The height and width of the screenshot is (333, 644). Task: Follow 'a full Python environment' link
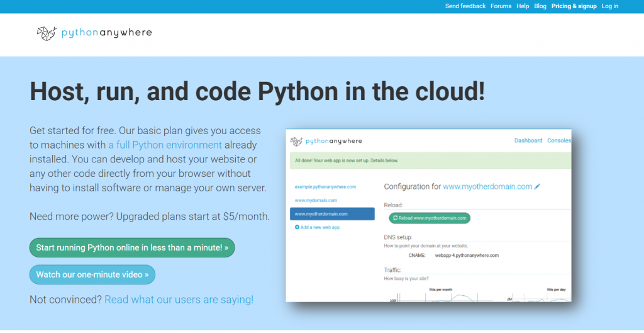(x=165, y=145)
